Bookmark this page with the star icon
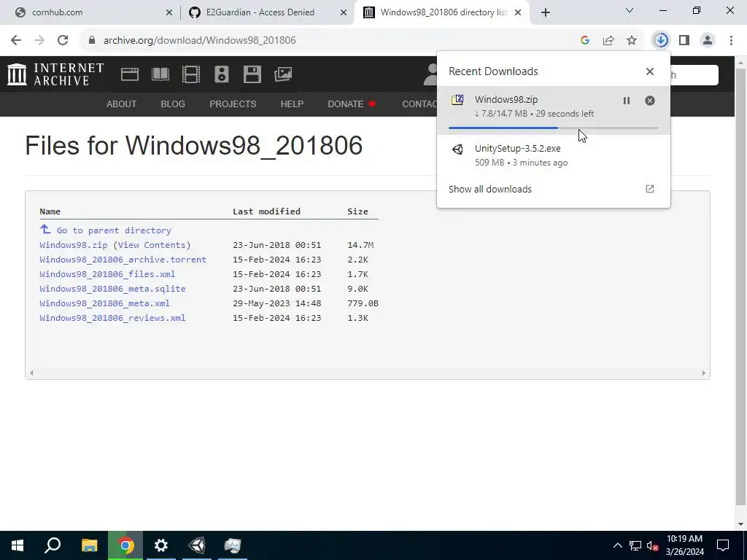The image size is (747, 560). point(632,41)
